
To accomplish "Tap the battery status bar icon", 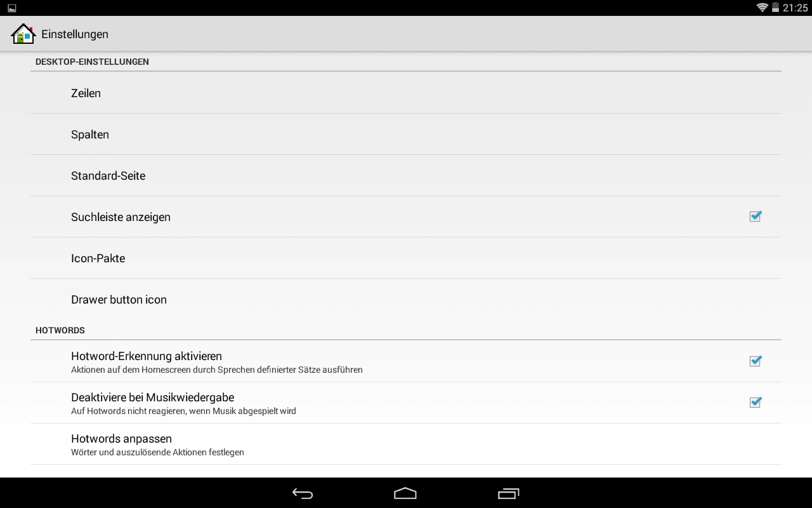I will click(x=775, y=8).
